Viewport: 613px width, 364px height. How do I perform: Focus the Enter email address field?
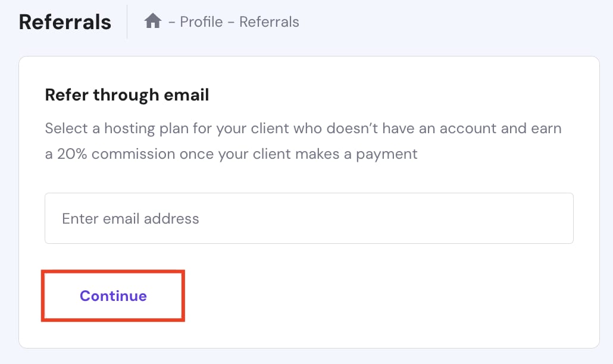click(309, 218)
